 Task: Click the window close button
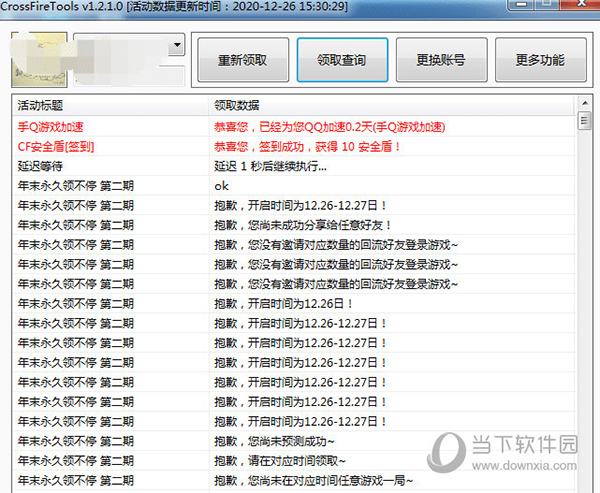(582, 4)
